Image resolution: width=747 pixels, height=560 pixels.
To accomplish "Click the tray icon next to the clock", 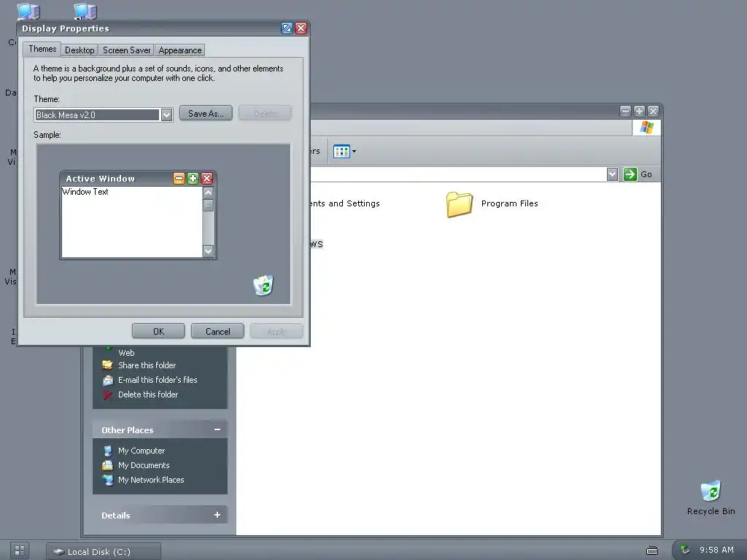I will (684, 550).
